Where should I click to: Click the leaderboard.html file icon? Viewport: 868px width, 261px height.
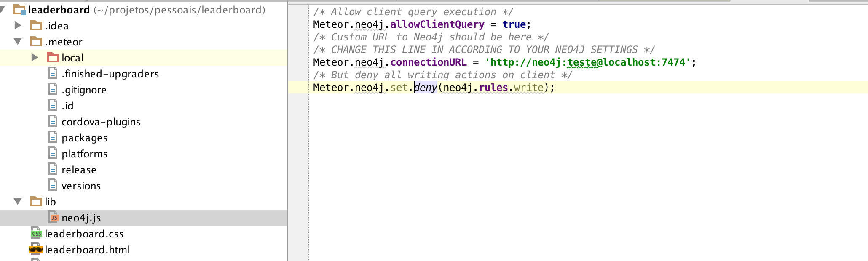36,250
